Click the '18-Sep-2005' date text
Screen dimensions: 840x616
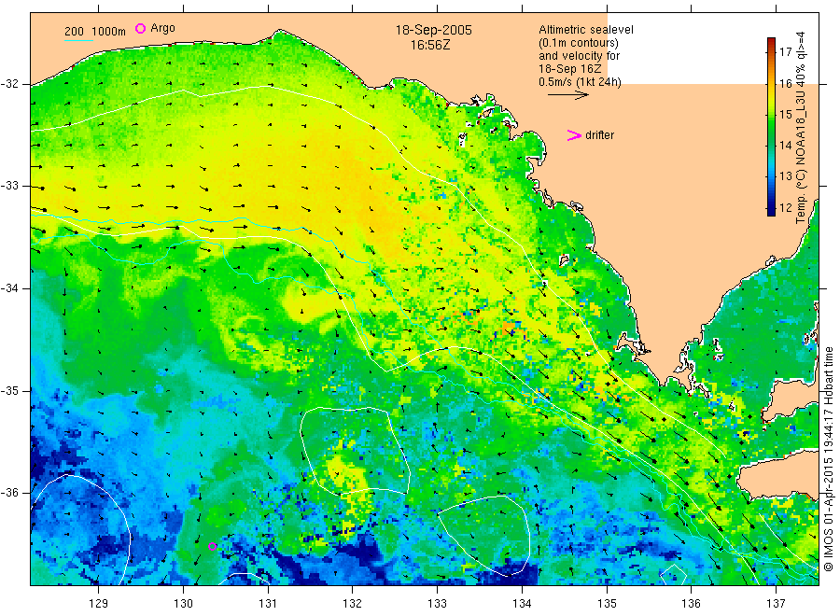pos(433,30)
